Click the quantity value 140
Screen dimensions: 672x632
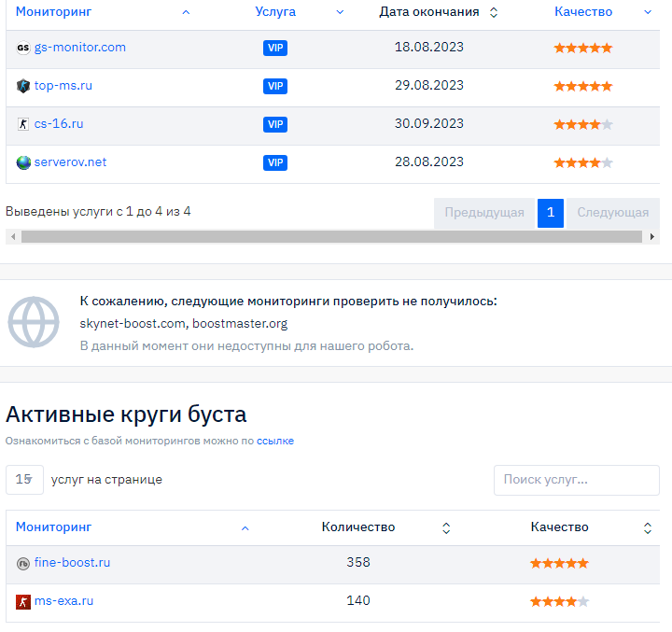tap(358, 600)
